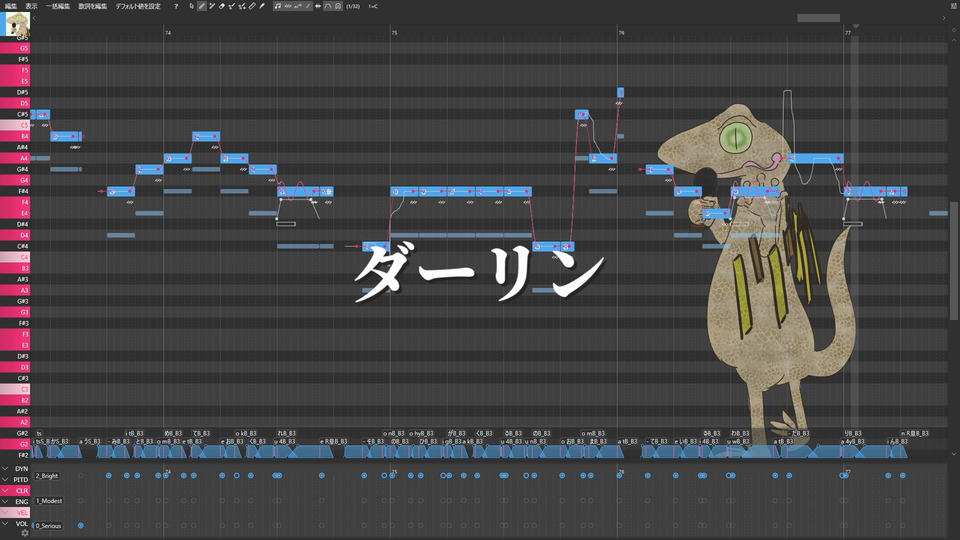The width and height of the screenshot is (960, 540).
Task: Click the right vertical scrollbar thumb
Action: pos(954,261)
